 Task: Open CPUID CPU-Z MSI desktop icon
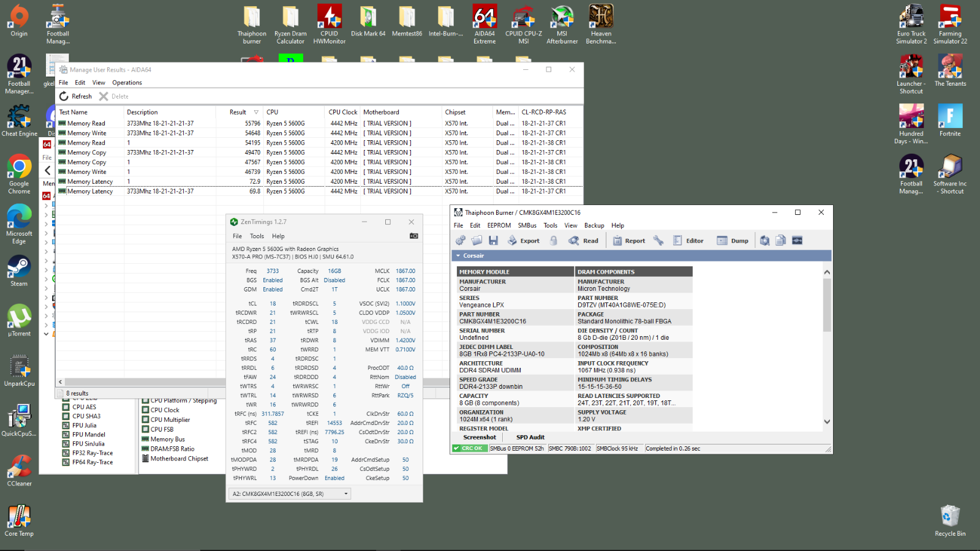[523, 24]
